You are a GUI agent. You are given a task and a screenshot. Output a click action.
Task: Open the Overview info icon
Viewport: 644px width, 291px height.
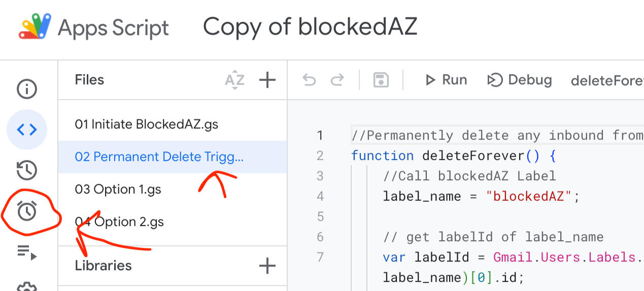click(x=27, y=89)
